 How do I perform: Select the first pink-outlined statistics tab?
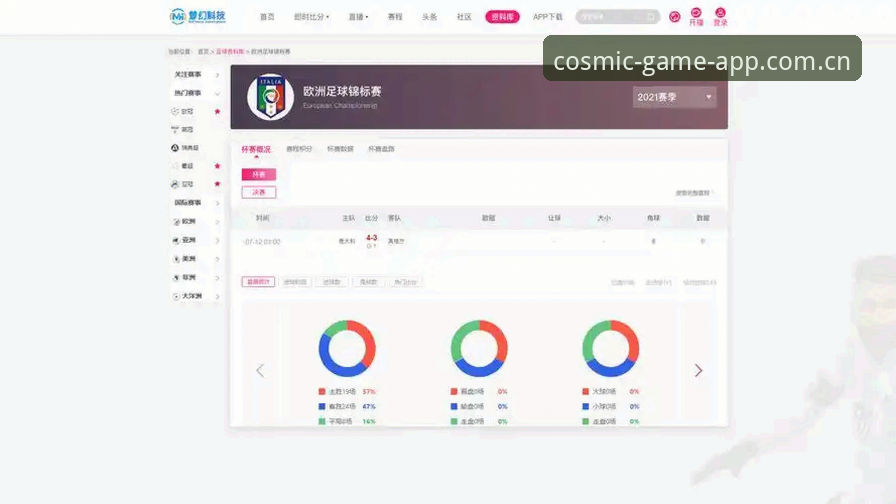click(258, 282)
